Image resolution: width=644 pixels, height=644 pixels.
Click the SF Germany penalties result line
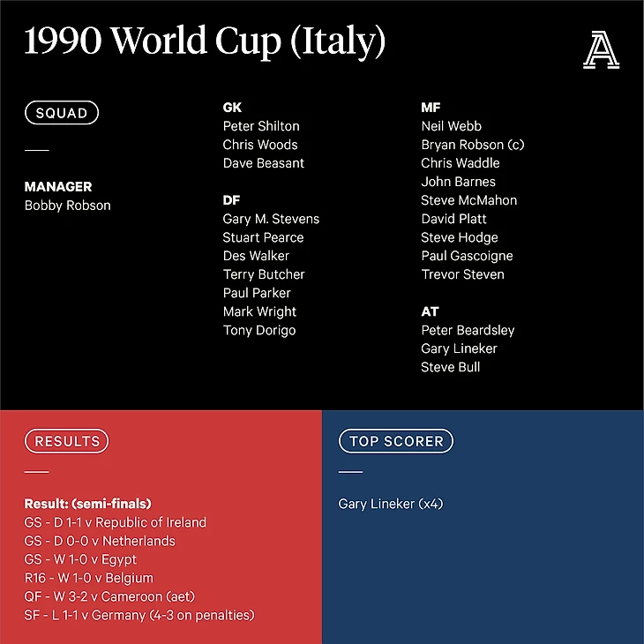tap(139, 615)
